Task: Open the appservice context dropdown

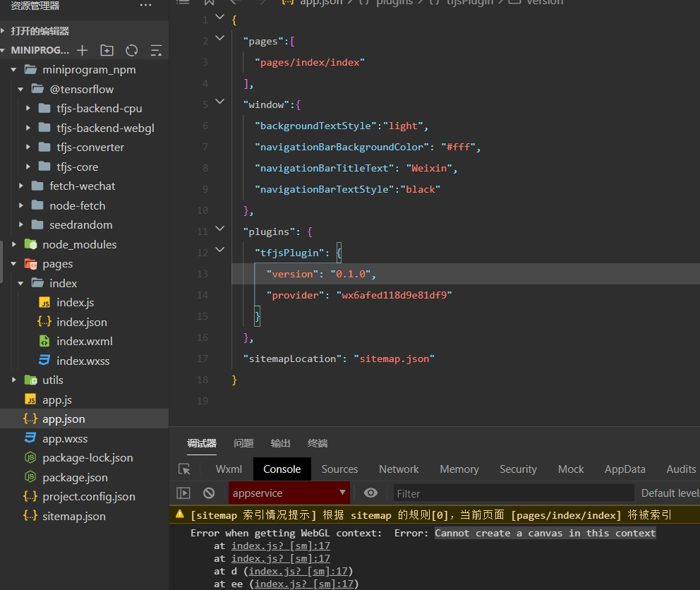Action: (x=289, y=493)
